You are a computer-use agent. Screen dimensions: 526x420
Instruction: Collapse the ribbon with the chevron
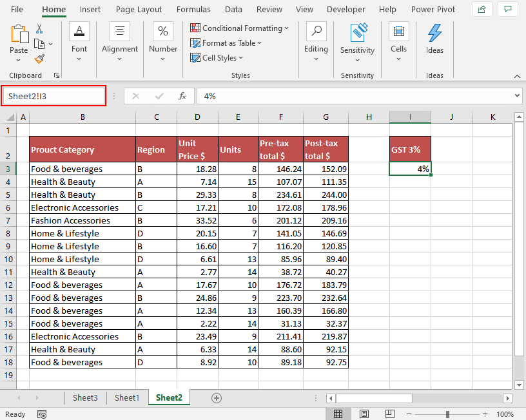pos(517,75)
